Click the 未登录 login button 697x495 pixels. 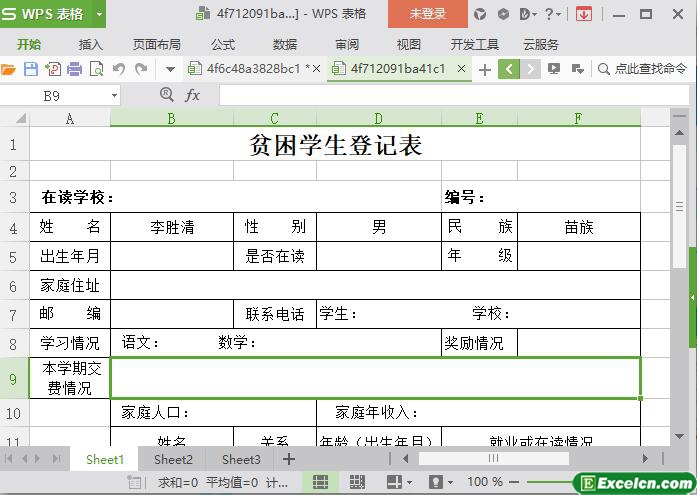pos(427,14)
